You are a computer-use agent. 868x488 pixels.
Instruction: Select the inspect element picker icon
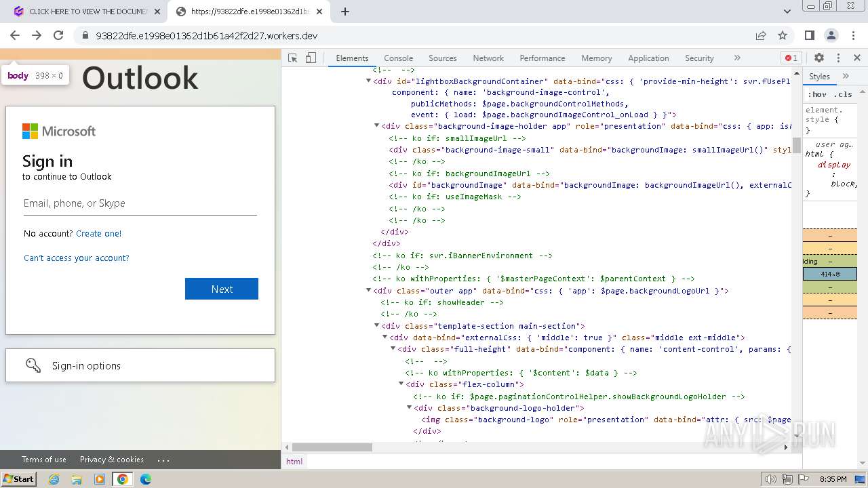[293, 58]
